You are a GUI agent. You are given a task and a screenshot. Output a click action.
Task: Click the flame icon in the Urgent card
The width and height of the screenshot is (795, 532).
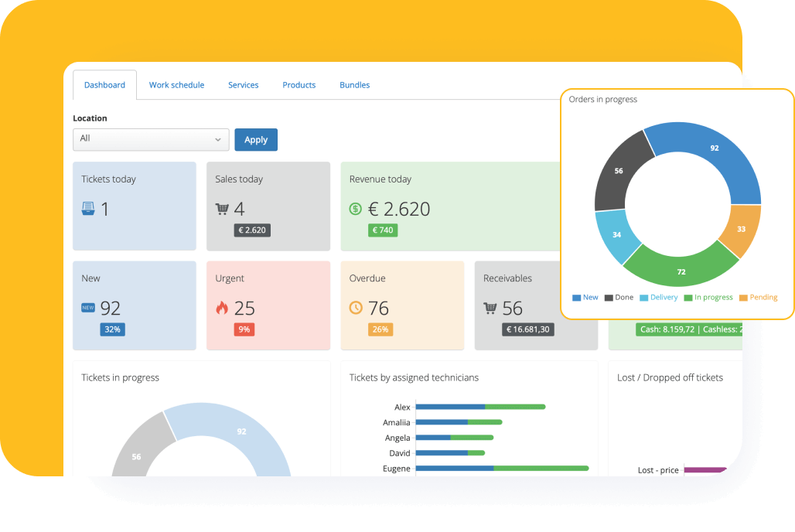(x=222, y=307)
